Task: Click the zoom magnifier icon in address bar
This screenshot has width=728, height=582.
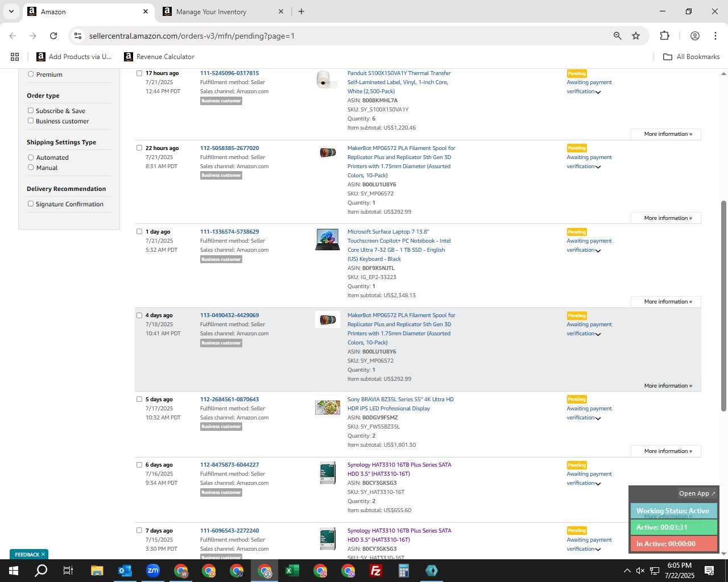Action: [617, 36]
